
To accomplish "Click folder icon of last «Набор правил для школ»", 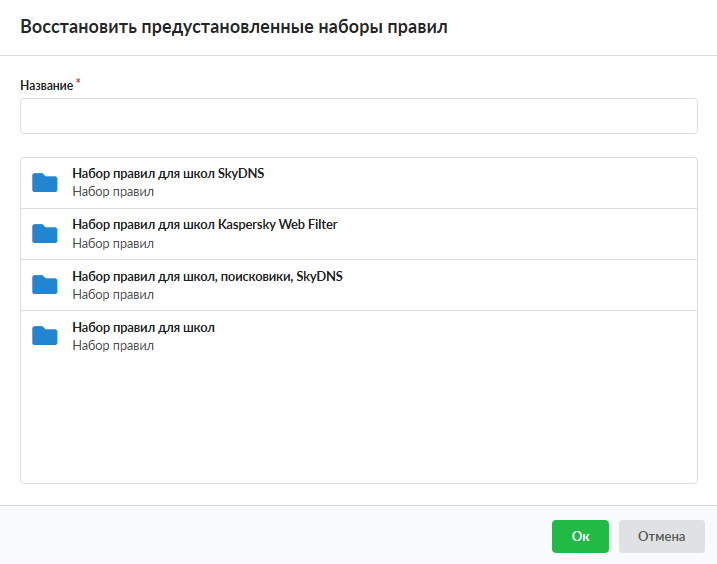I will point(45,335).
